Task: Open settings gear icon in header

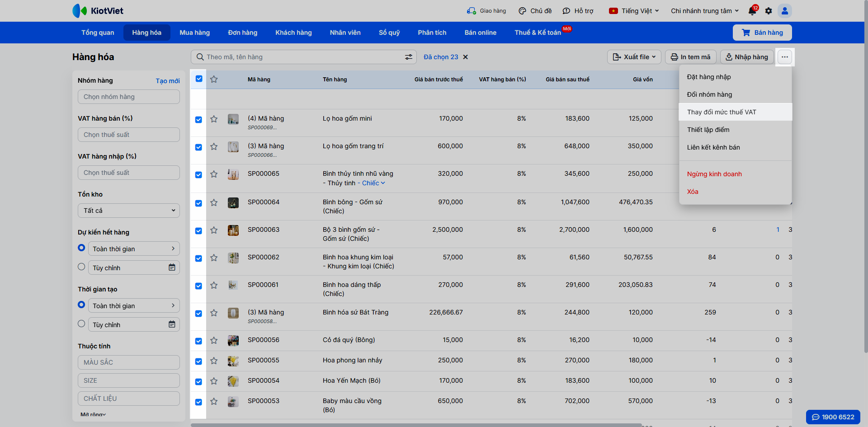Action: pyautogui.click(x=769, y=11)
